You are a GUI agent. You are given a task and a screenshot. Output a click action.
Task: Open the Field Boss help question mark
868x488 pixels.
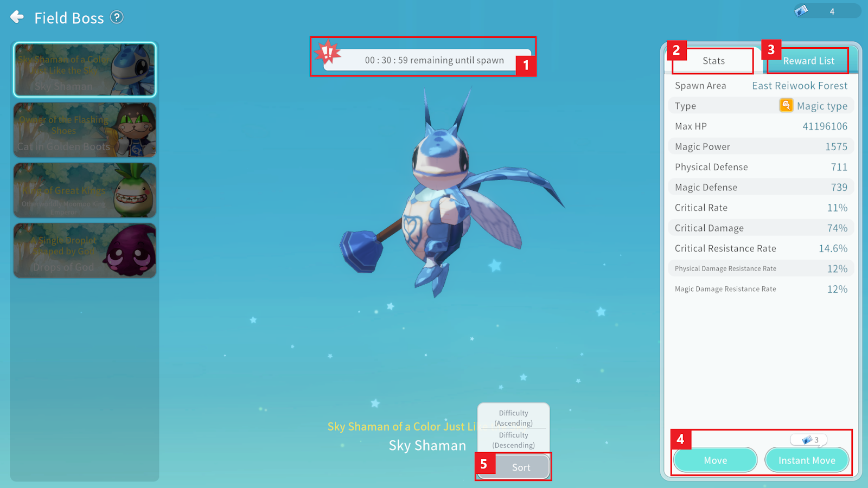117,17
